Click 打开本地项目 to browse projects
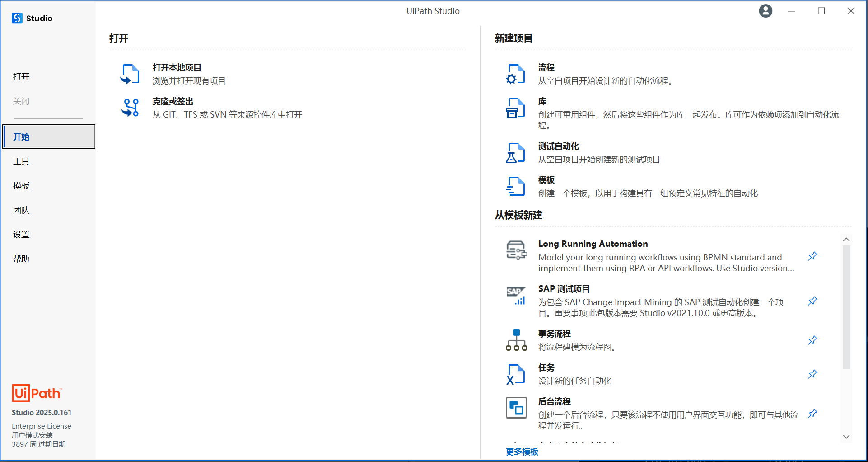 pos(177,67)
